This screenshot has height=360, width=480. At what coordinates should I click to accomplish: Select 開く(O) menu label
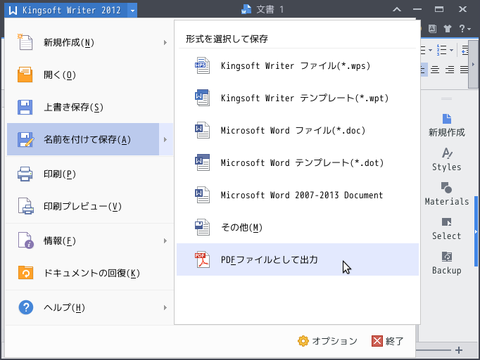point(60,75)
